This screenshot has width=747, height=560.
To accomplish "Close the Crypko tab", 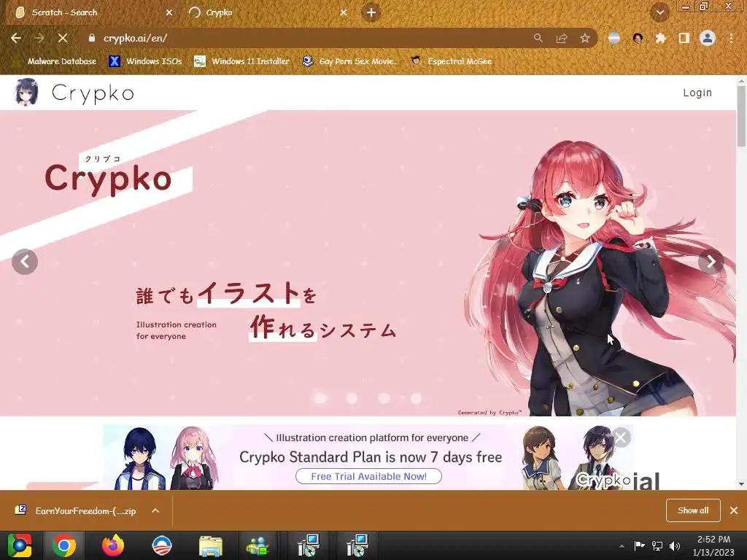I will [x=344, y=12].
